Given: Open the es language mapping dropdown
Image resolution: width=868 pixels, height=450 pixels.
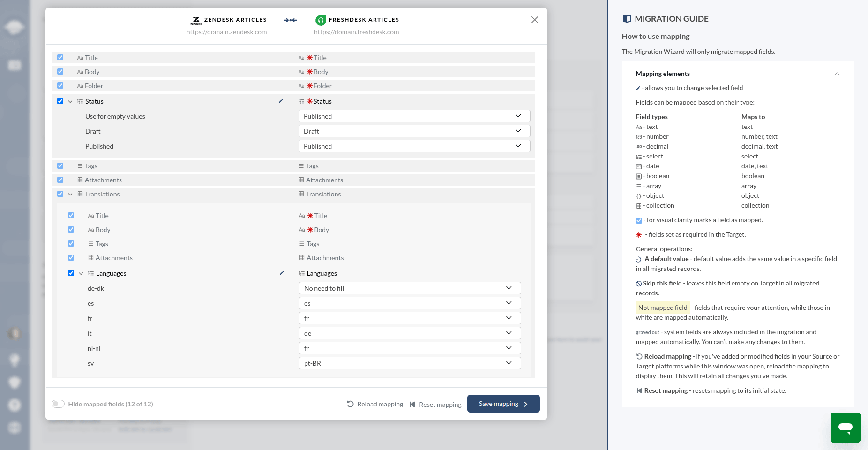Looking at the screenshot, I should point(410,303).
